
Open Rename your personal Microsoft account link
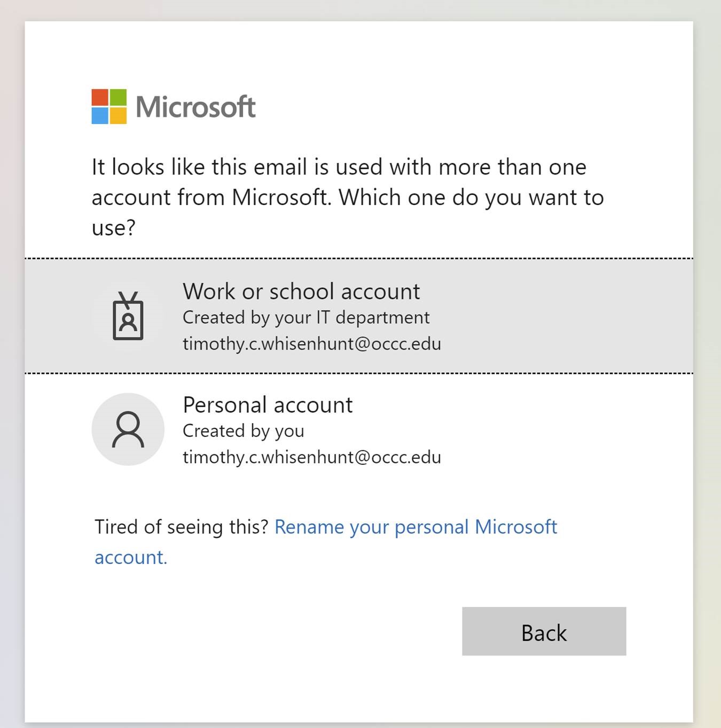pyautogui.click(x=416, y=527)
